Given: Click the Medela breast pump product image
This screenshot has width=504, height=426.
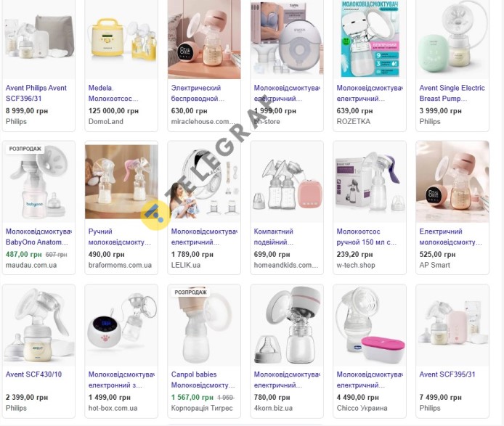Looking at the screenshot, I should click(121, 39).
